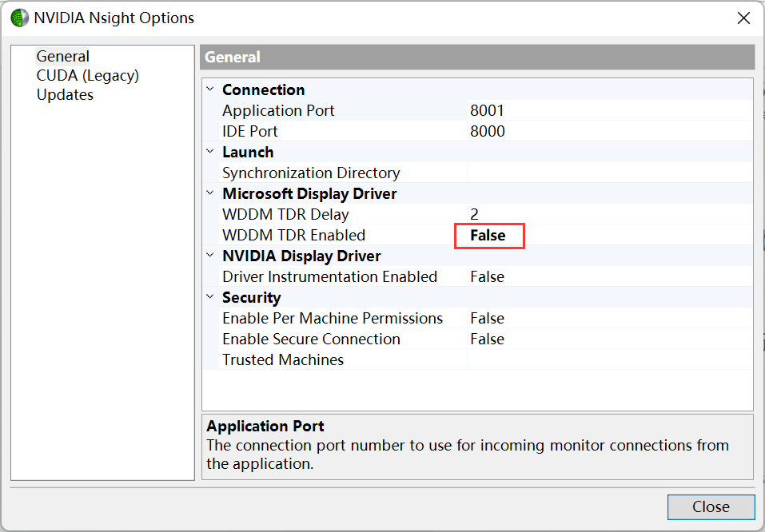This screenshot has width=765, height=532.
Task: Click the Microsoft Display Driver header text
Action: point(310,193)
